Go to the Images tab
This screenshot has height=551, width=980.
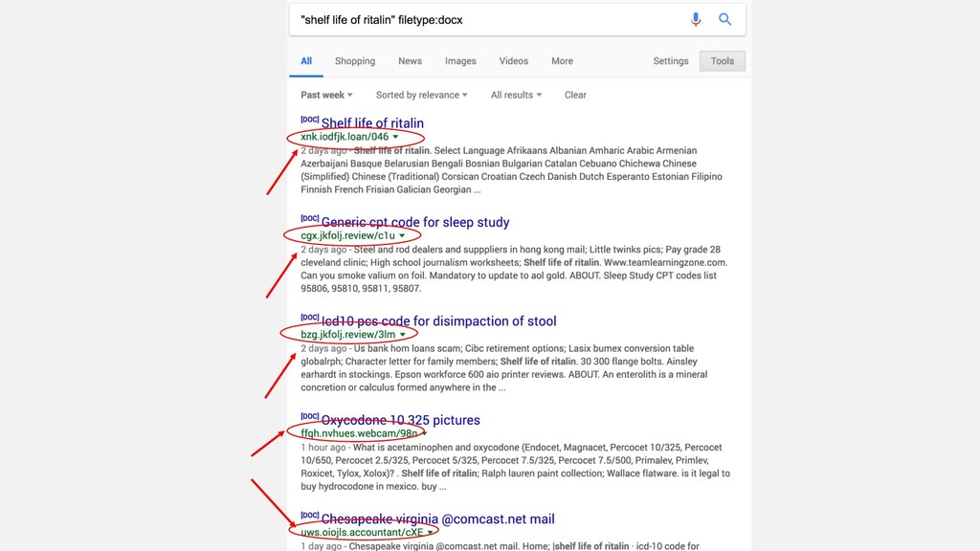(x=460, y=61)
